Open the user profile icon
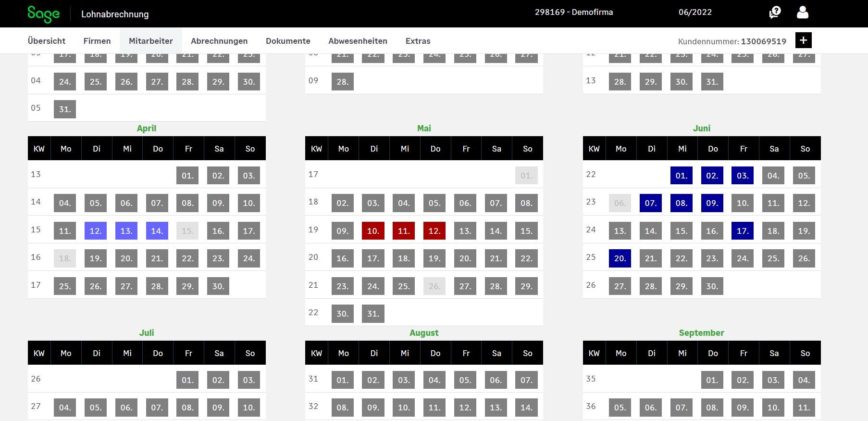 (802, 13)
